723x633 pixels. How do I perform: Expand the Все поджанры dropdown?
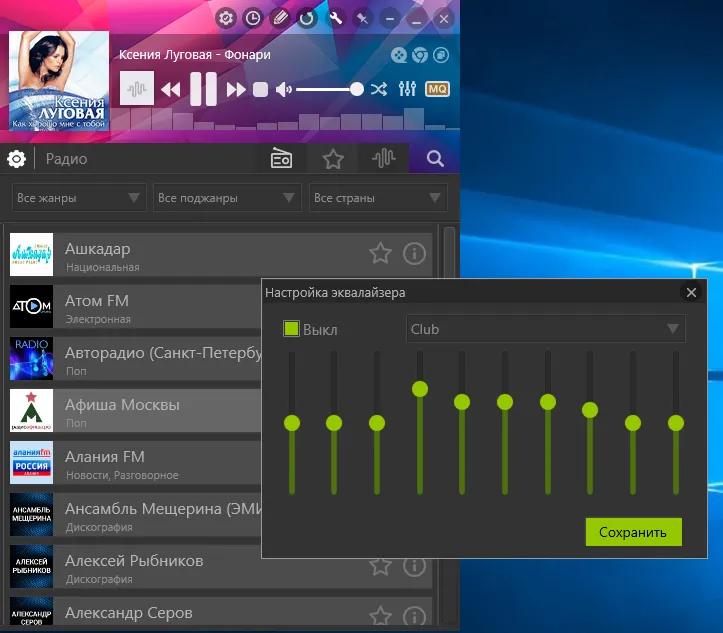pos(227,198)
